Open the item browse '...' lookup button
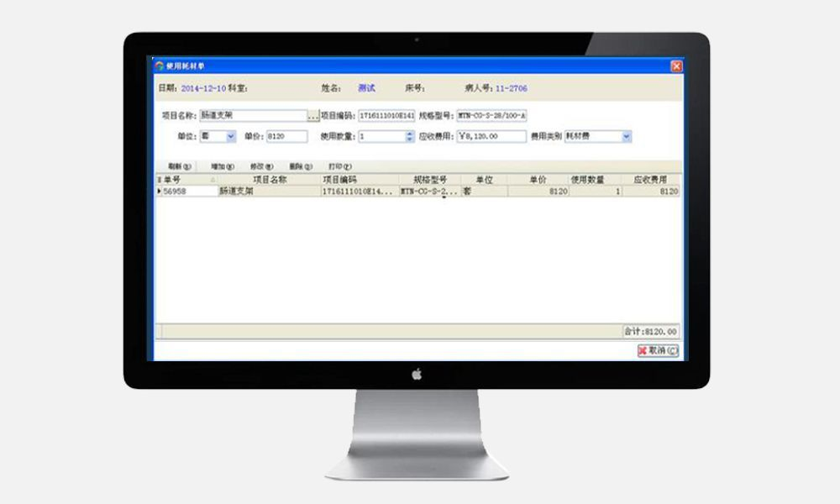 (312, 118)
